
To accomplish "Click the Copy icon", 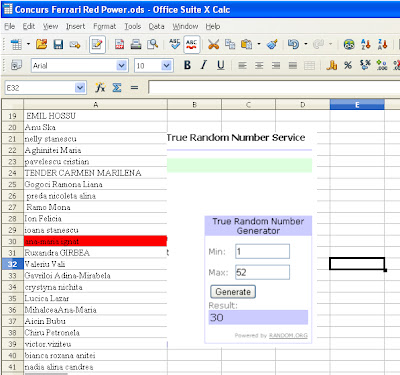I will [230, 44].
